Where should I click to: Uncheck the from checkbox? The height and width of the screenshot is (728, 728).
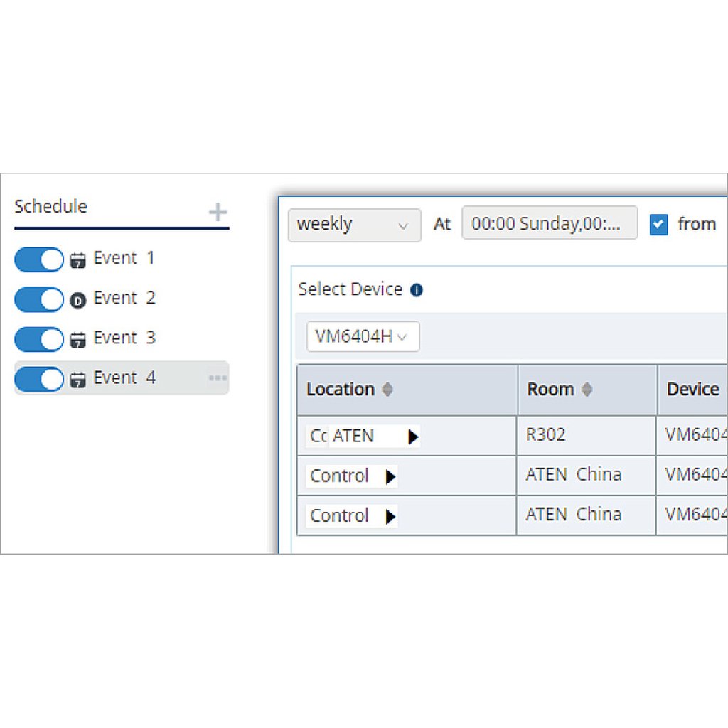pos(658,223)
